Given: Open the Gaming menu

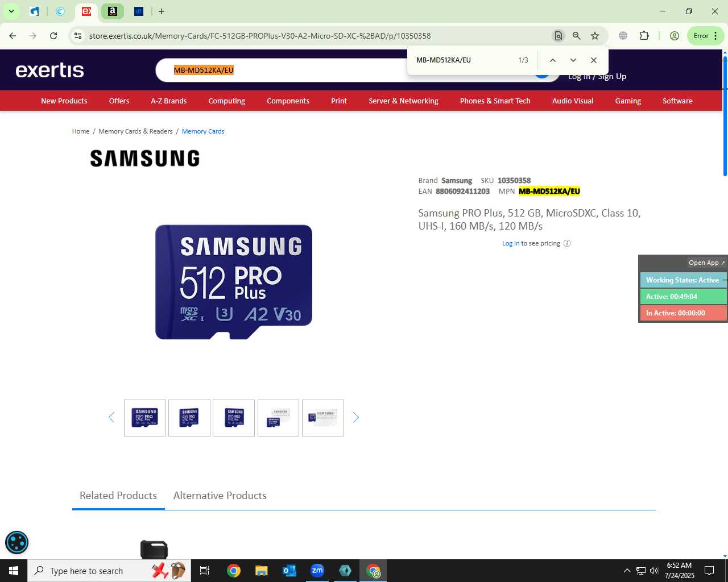Looking at the screenshot, I should [628, 101].
